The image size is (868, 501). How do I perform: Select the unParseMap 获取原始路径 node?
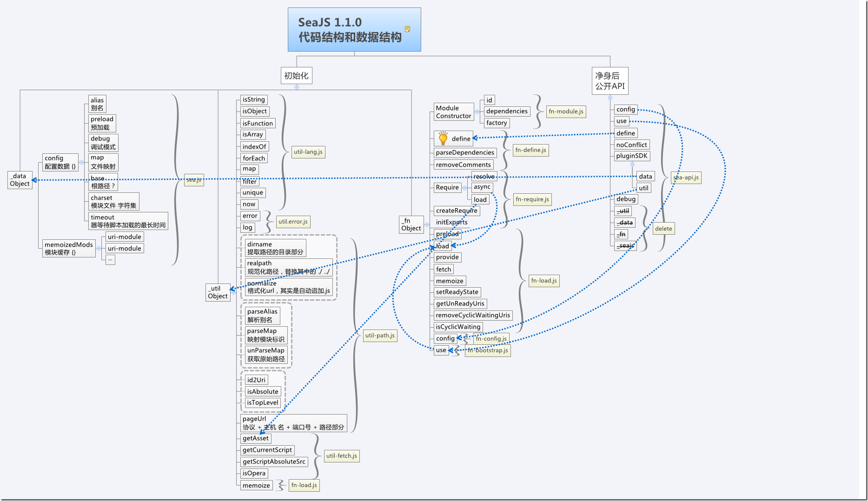coord(266,355)
